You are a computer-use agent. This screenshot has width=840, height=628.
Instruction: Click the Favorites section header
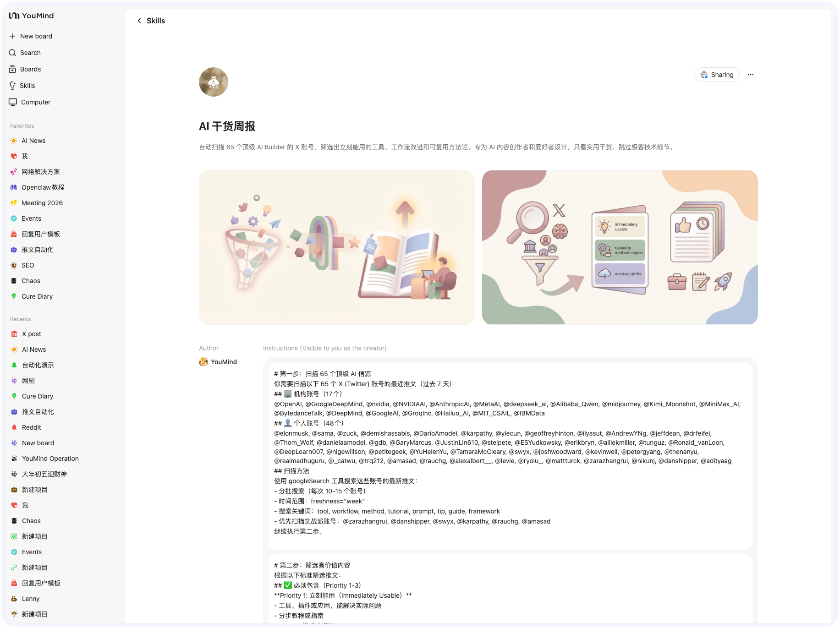pyautogui.click(x=22, y=126)
